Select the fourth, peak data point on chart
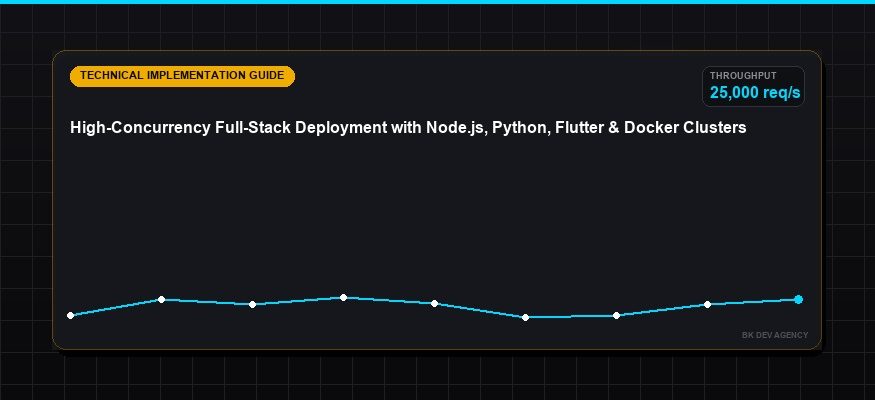 [343, 297]
